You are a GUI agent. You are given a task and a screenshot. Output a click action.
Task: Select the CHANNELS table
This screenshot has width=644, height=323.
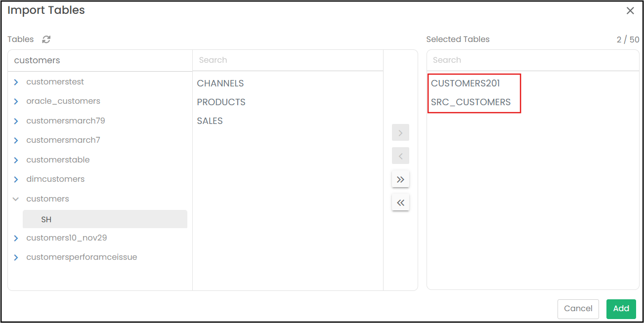coord(220,83)
